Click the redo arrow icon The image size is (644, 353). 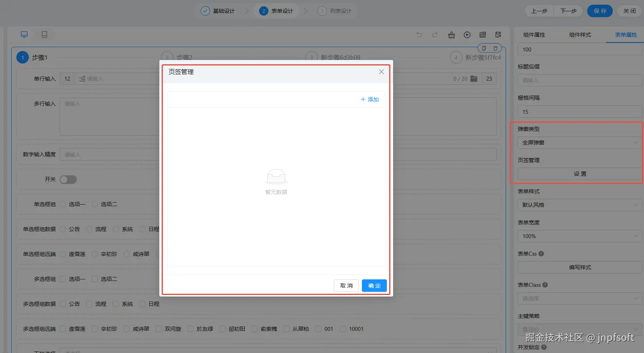pos(435,35)
